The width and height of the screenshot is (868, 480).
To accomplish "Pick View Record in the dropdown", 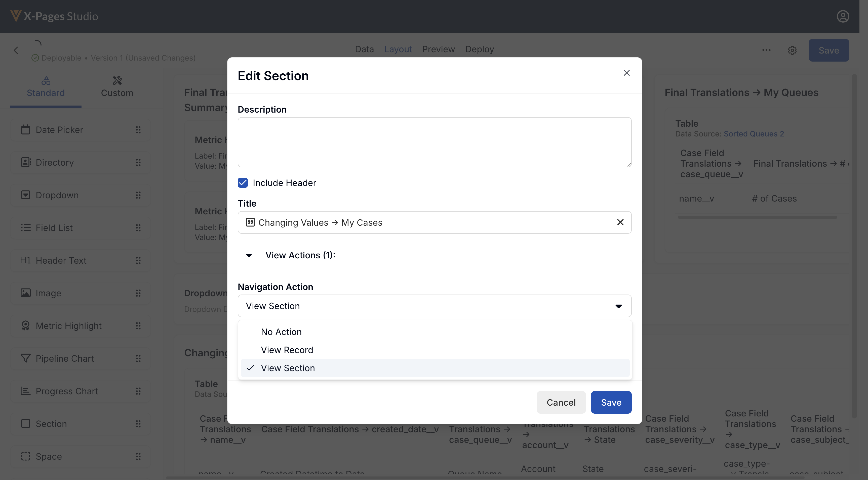I will [287, 350].
